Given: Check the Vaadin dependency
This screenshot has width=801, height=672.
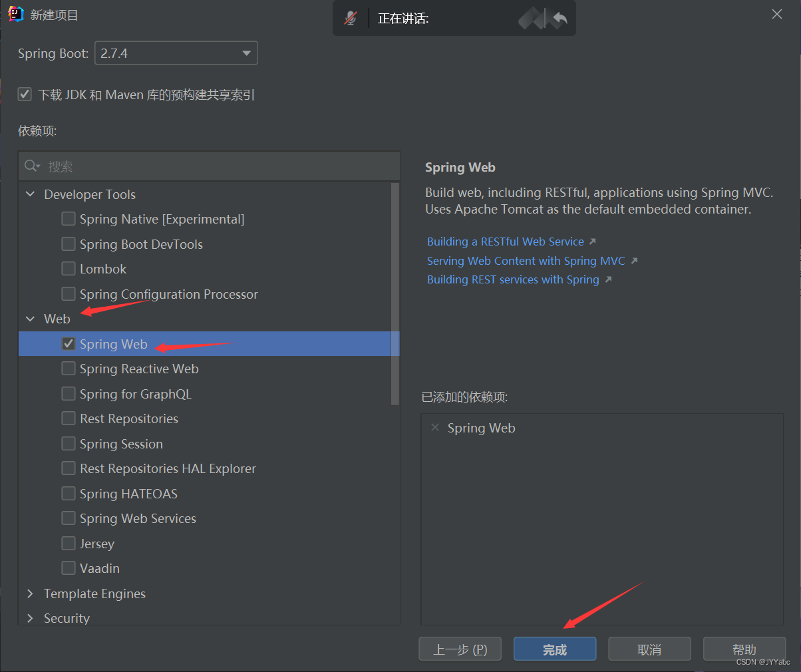Looking at the screenshot, I should pos(68,568).
